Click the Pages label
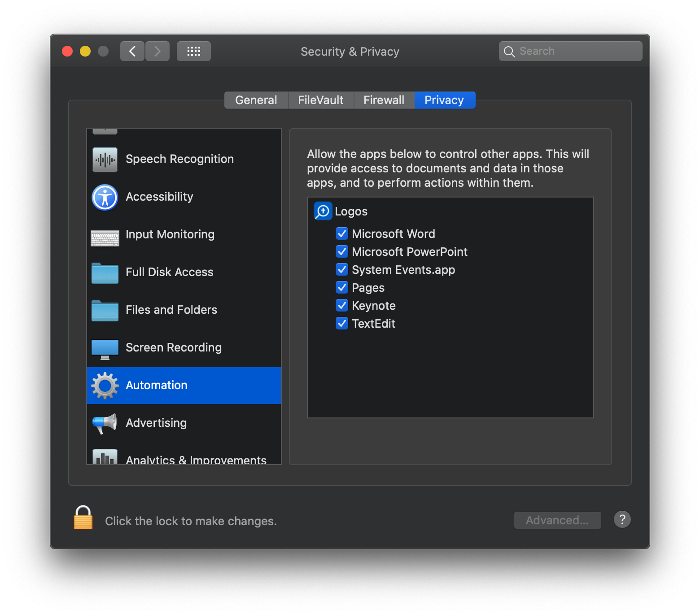The width and height of the screenshot is (700, 615). pyautogui.click(x=368, y=288)
